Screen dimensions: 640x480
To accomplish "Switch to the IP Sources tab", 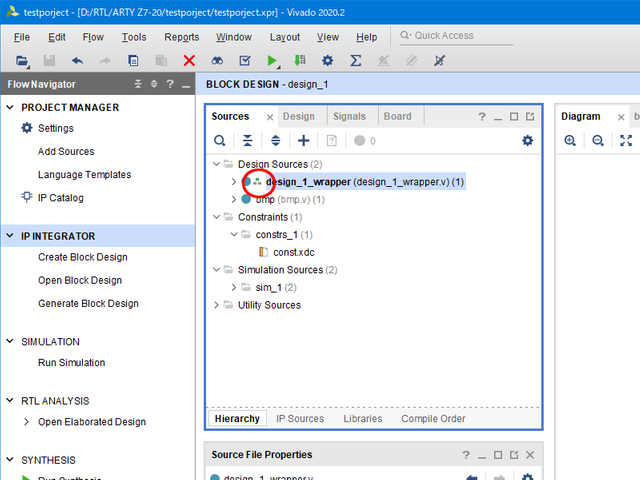I will (300, 418).
